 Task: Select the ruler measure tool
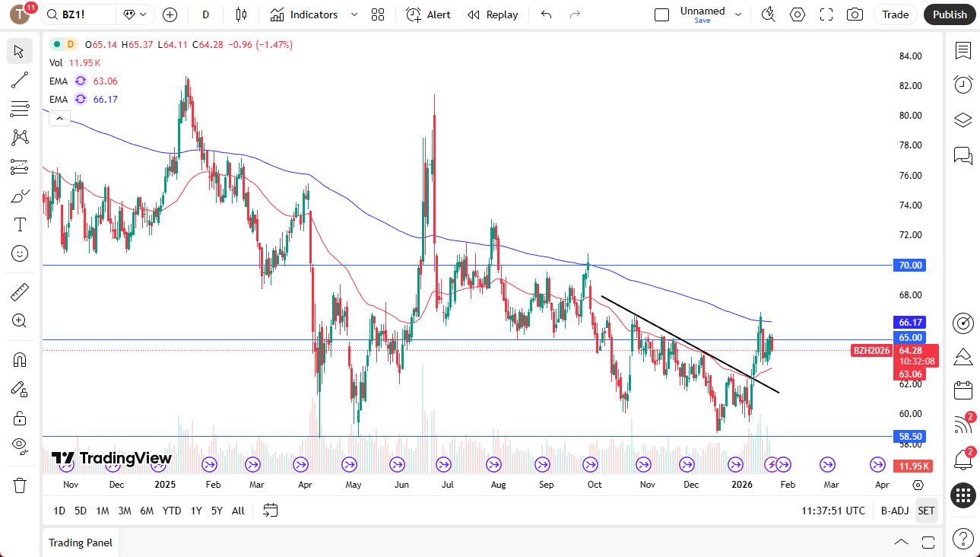(x=20, y=292)
